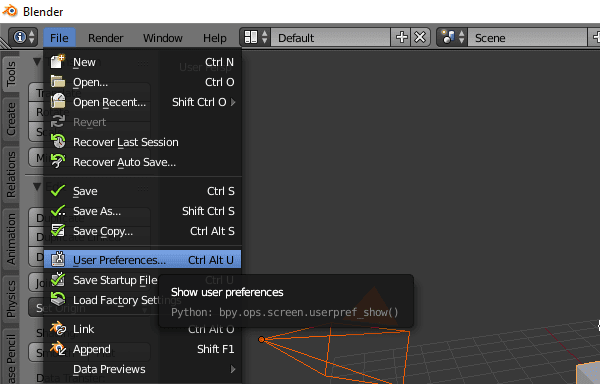Choose Open... from the File menu
The image size is (600, 384).
(142, 82)
